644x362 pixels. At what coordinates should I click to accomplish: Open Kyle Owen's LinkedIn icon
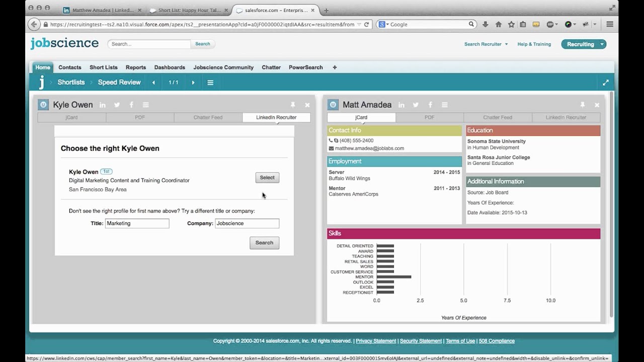(x=103, y=105)
